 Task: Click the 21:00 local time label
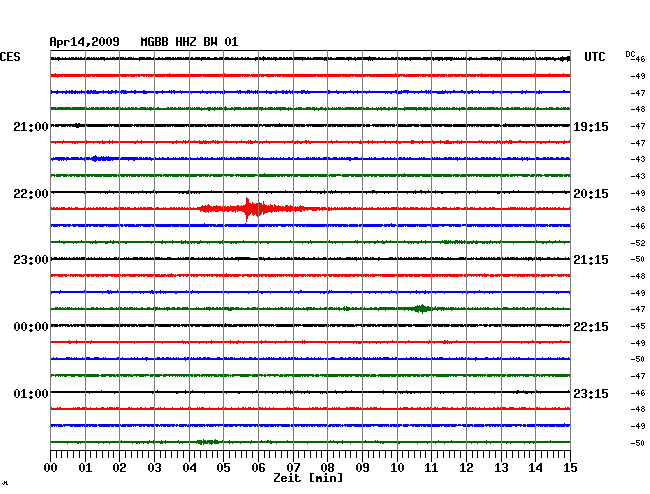tap(31, 126)
